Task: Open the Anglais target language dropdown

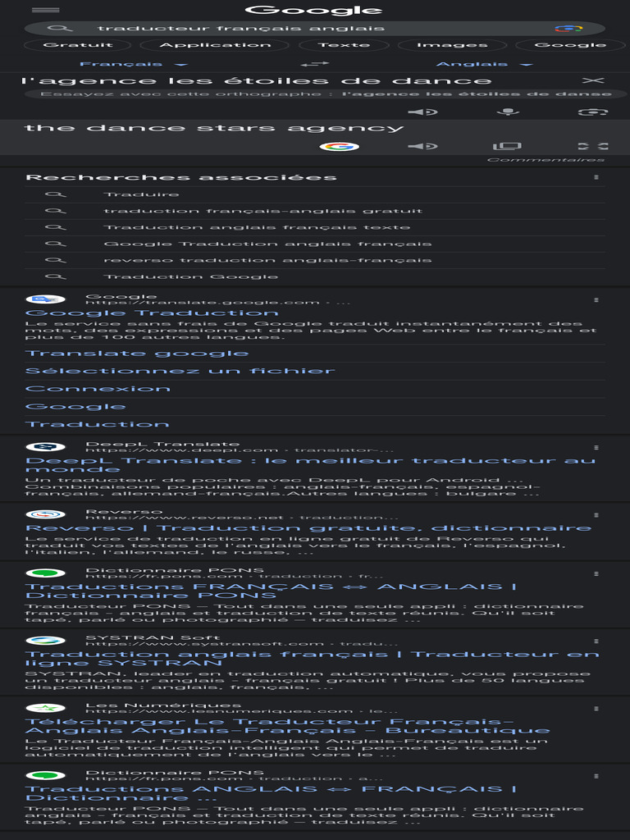Action: 484,64
